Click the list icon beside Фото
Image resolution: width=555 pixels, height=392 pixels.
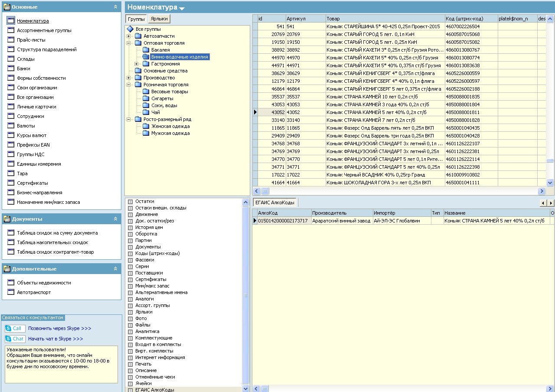(130, 319)
